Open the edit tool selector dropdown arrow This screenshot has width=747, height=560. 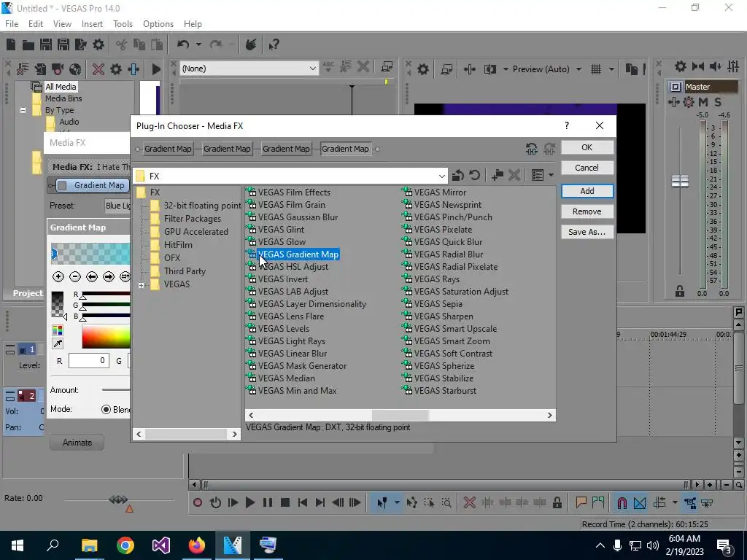coord(396,502)
